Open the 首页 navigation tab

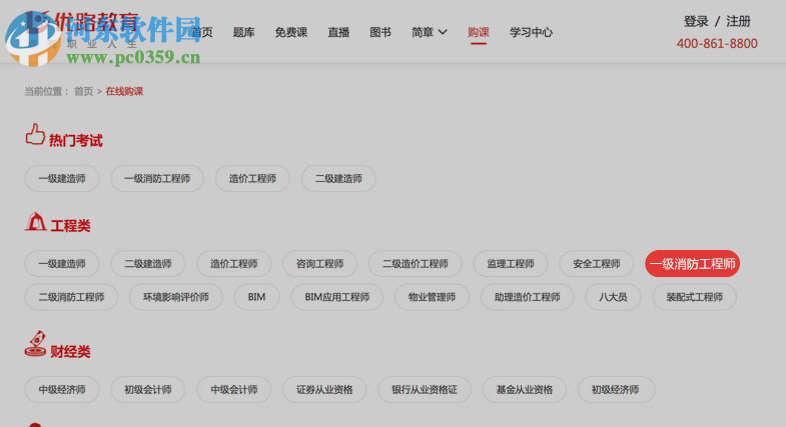pos(202,32)
